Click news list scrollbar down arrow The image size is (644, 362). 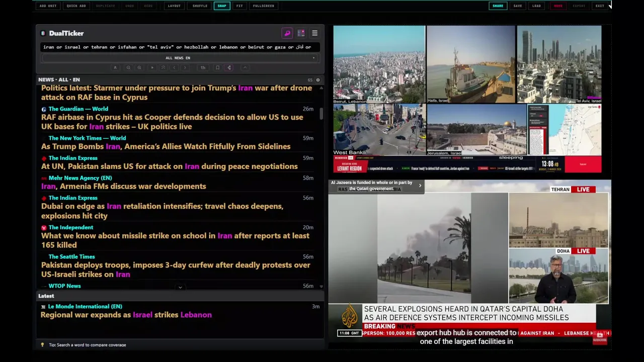tap(321, 287)
